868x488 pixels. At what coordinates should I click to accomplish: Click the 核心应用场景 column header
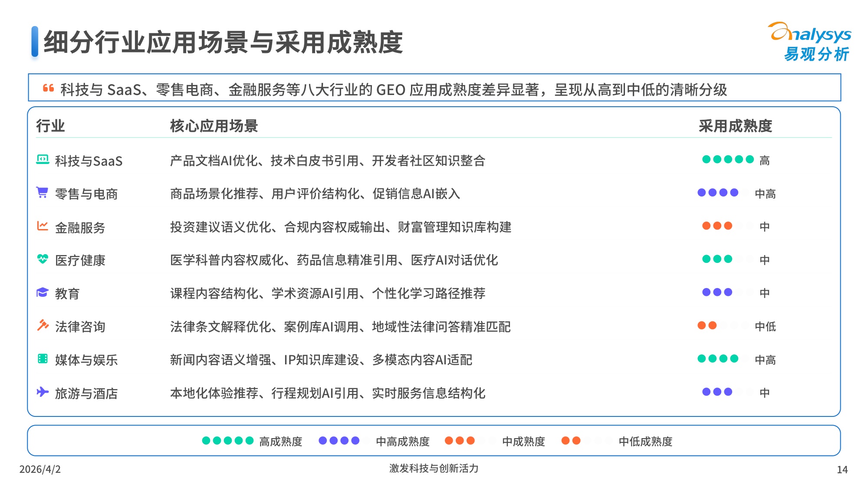pos(214,126)
